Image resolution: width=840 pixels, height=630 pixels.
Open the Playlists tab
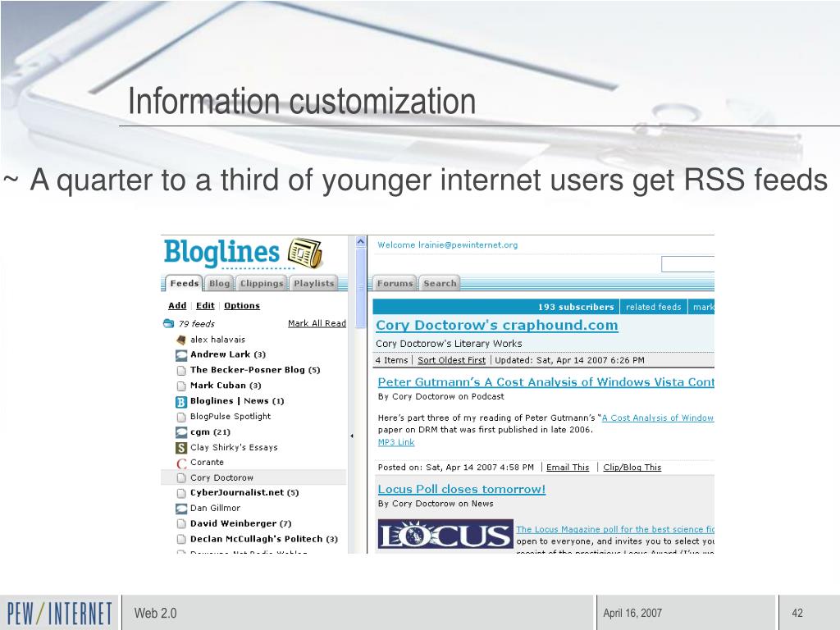click(314, 283)
